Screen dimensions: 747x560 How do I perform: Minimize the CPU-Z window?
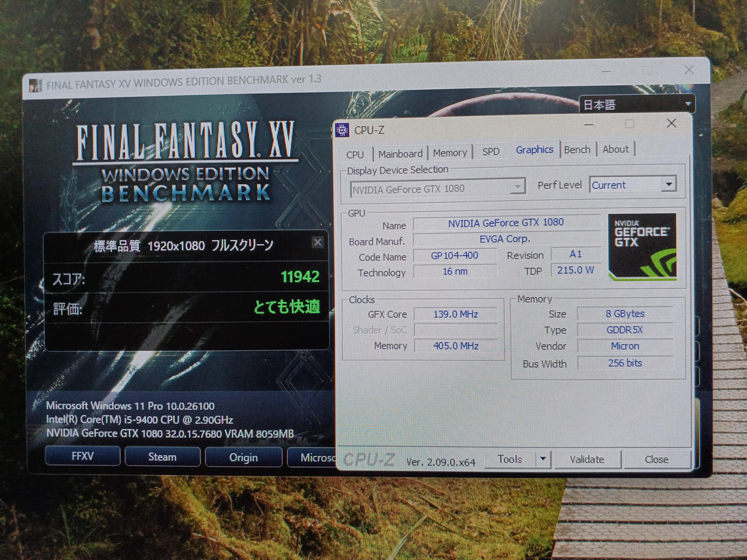[589, 124]
